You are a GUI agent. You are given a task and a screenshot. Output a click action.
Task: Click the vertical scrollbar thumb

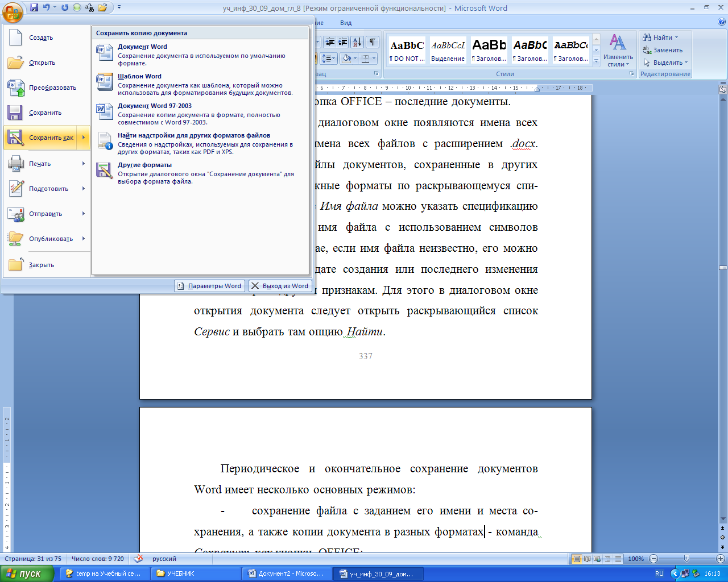[x=723, y=267]
